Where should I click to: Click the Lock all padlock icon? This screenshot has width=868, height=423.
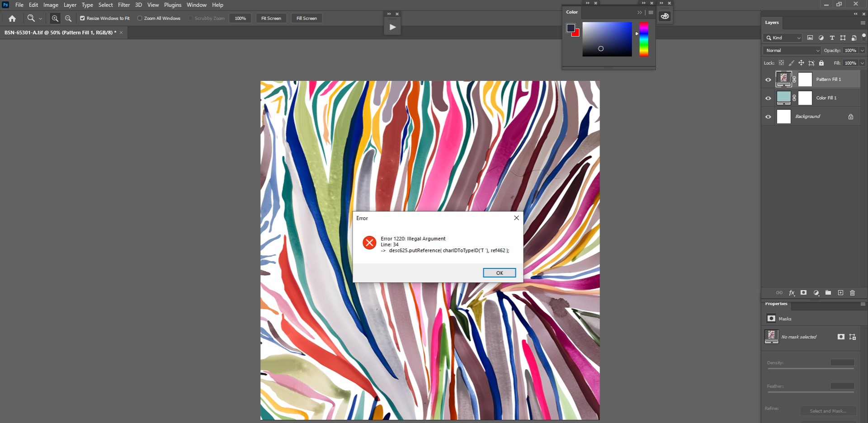(821, 63)
